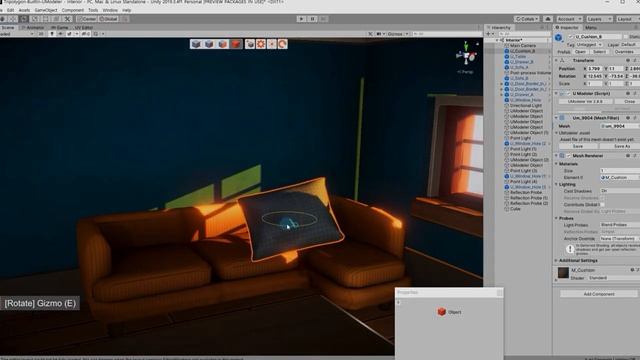Viewport: 640px width, 360px height.
Task: Switch to the Game tab
Action: (60, 27)
